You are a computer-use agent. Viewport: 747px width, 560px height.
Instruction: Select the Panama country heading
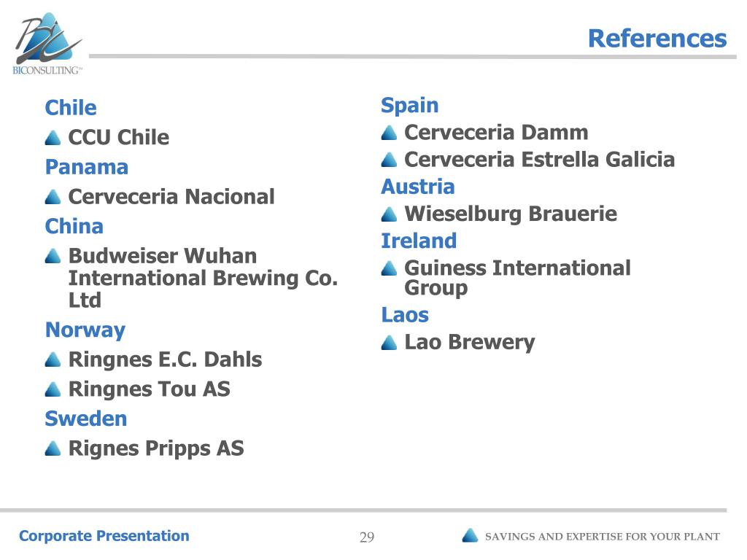point(87,167)
